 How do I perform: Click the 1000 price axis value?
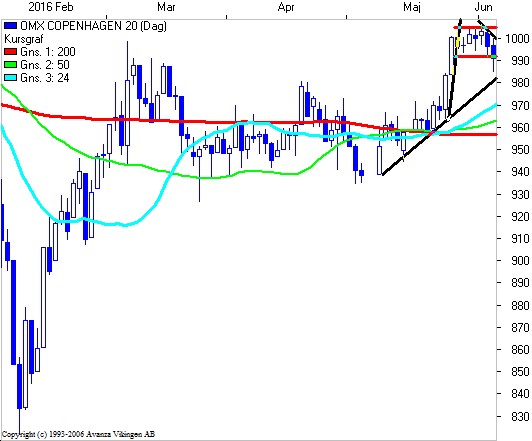coord(517,38)
